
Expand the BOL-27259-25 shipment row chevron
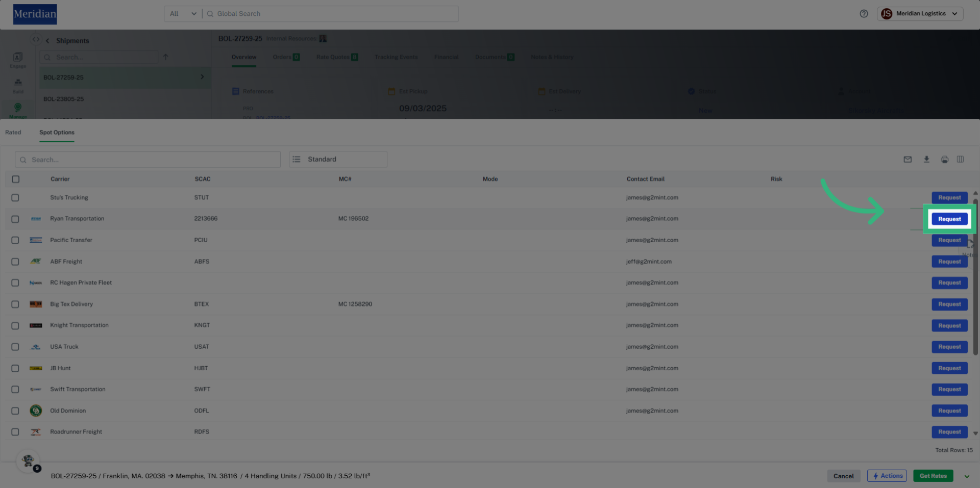pos(202,77)
